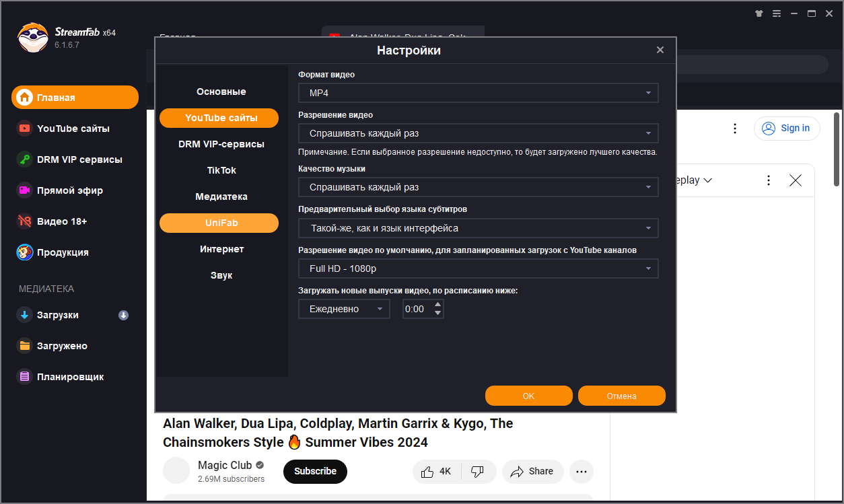
Task: Click the Продукция monkey icon
Action: 25,252
